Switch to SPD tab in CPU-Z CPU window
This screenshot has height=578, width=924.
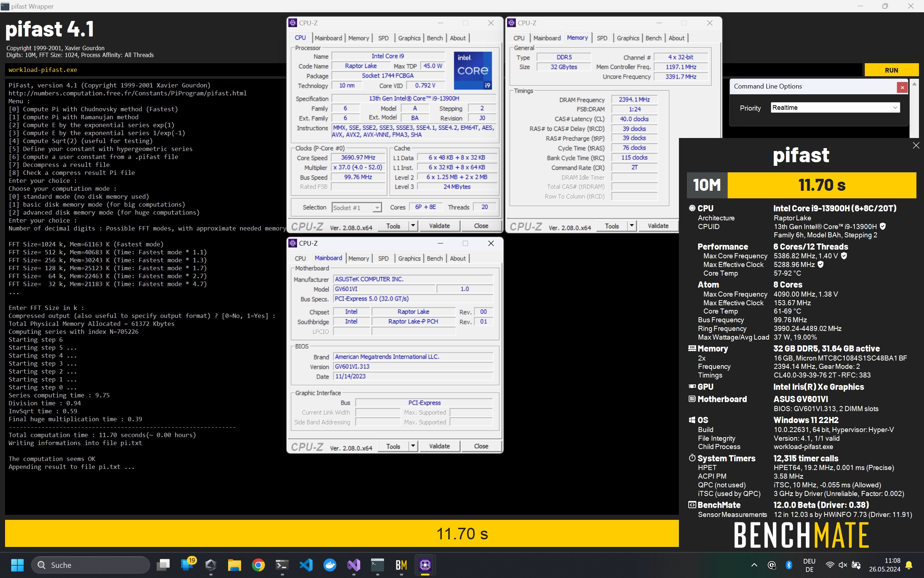(383, 38)
